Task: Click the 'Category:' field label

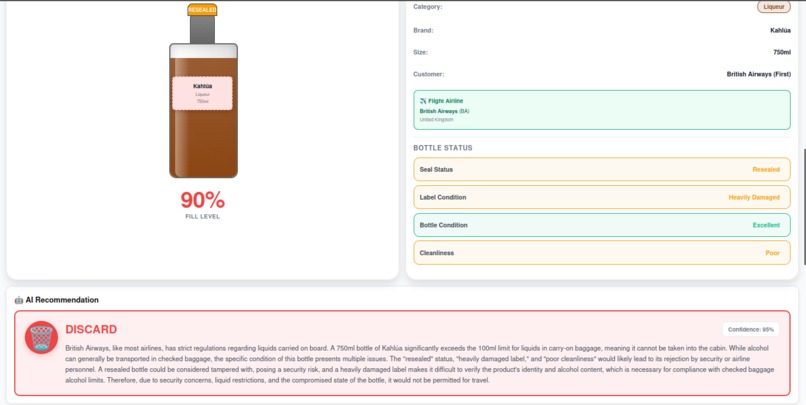Action: pos(428,7)
